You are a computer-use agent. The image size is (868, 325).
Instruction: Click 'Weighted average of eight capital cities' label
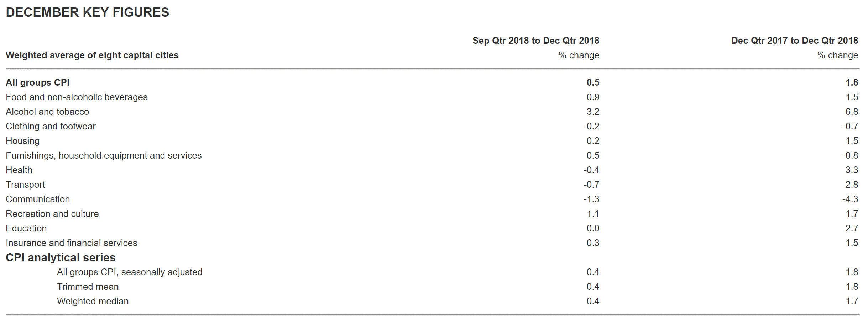click(x=92, y=55)
